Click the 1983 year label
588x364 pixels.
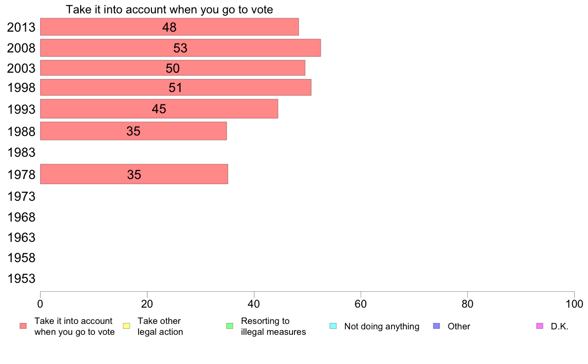(x=21, y=152)
